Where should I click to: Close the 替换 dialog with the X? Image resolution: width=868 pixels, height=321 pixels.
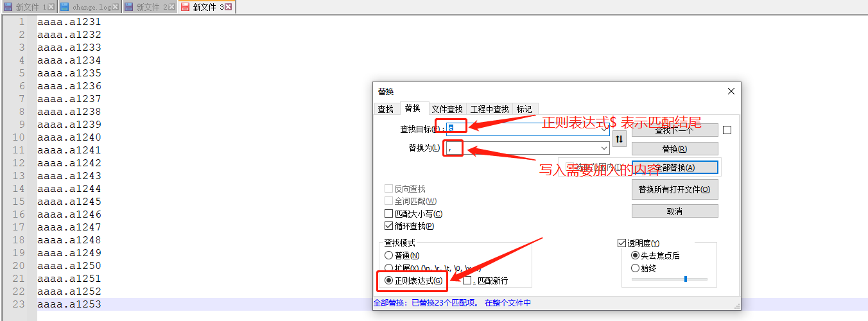point(731,91)
